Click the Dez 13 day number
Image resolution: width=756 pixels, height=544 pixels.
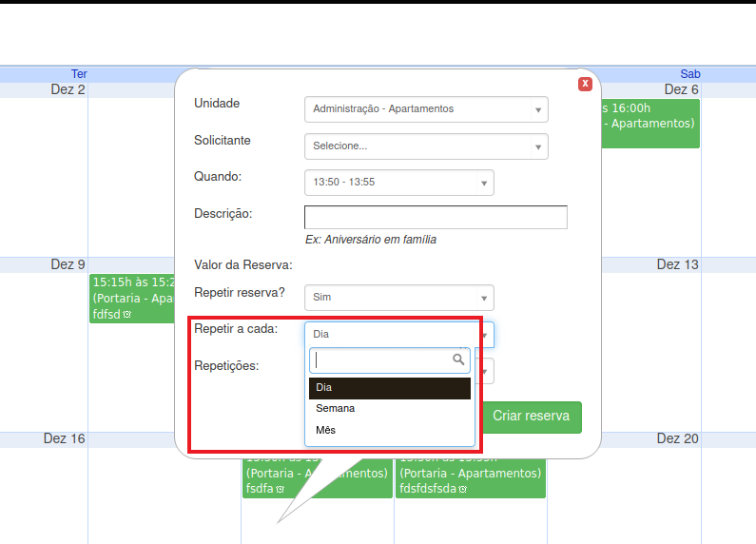pyautogui.click(x=677, y=264)
